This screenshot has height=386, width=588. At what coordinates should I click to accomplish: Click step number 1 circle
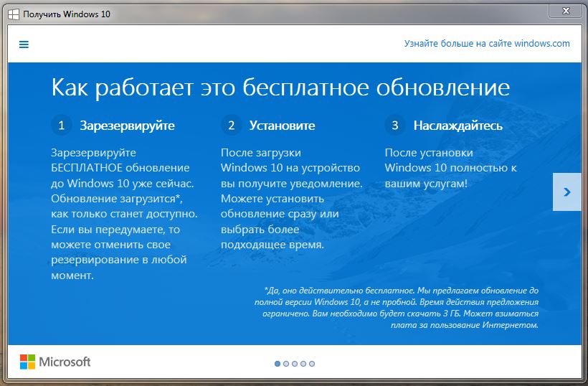click(x=62, y=125)
